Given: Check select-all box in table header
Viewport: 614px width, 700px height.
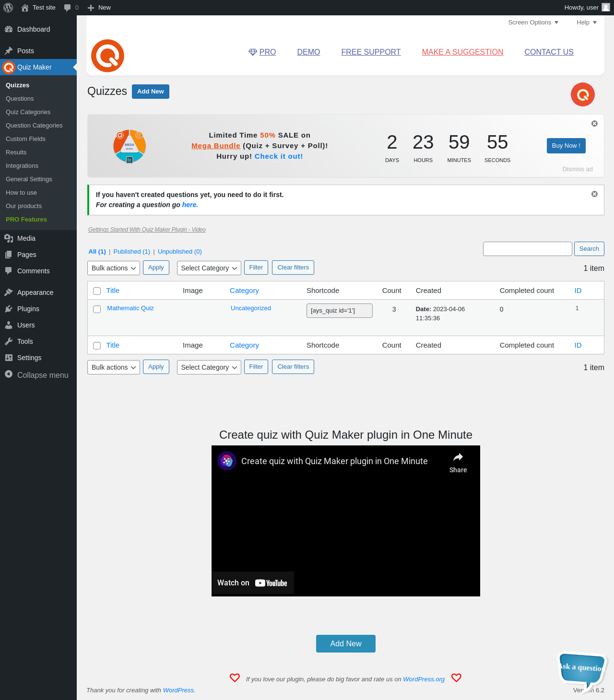Looking at the screenshot, I should coord(97,291).
